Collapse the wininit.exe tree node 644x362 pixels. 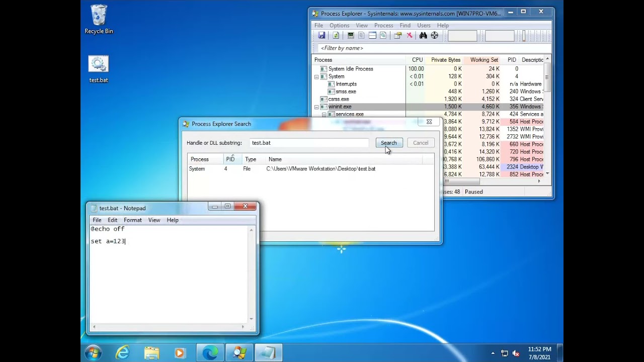(317, 107)
